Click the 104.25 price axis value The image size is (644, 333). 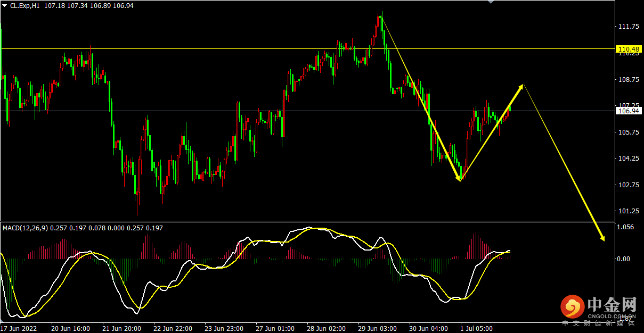[x=629, y=159]
